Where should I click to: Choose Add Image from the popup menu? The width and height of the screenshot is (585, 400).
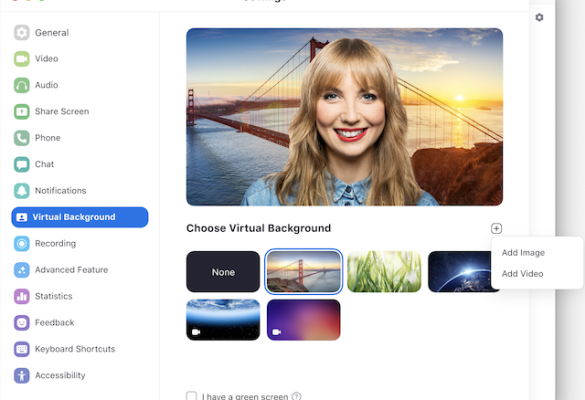click(523, 253)
